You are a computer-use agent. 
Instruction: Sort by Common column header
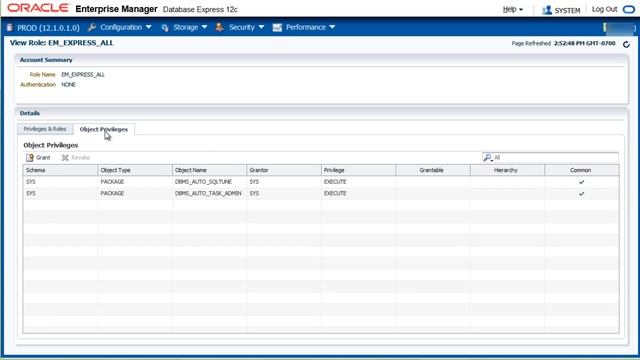click(582, 170)
